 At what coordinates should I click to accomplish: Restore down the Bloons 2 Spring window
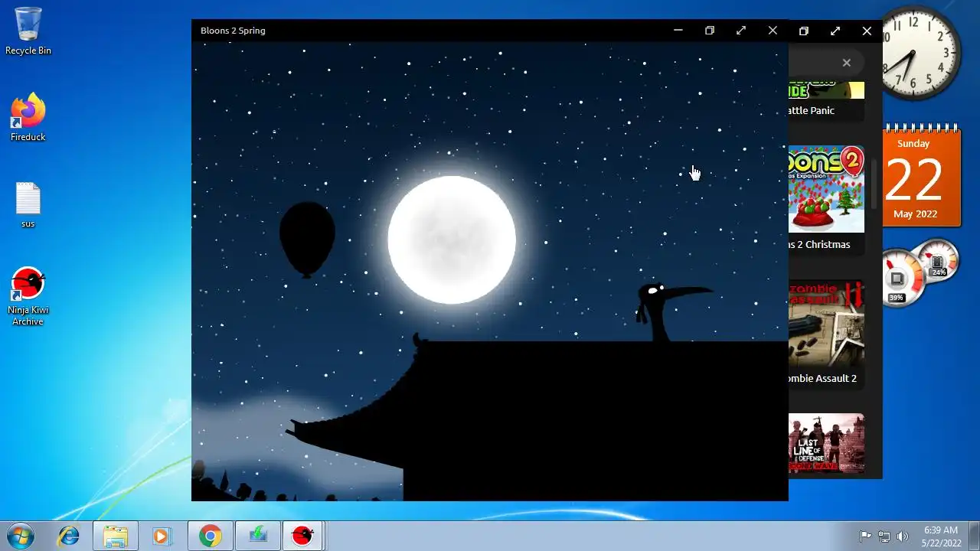[710, 31]
